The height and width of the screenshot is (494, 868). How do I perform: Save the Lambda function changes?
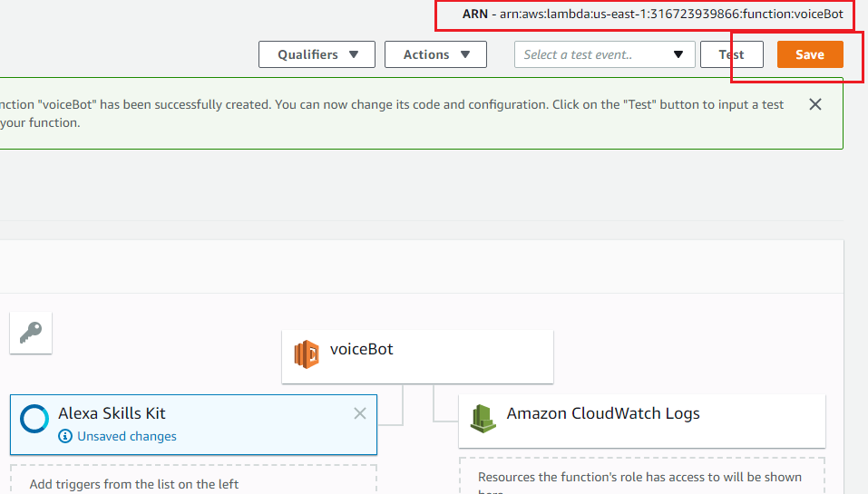(x=810, y=54)
